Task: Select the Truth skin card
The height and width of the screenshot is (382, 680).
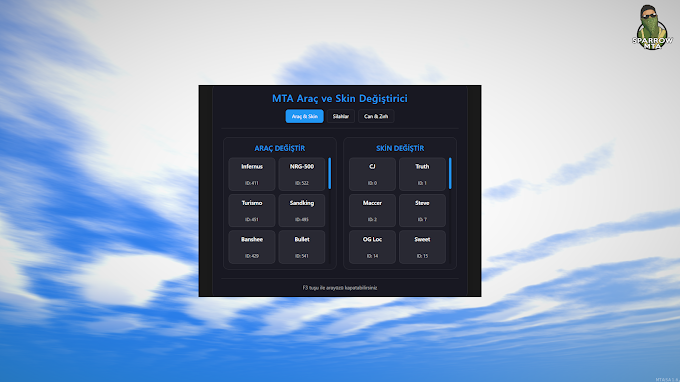Action: pos(422,174)
